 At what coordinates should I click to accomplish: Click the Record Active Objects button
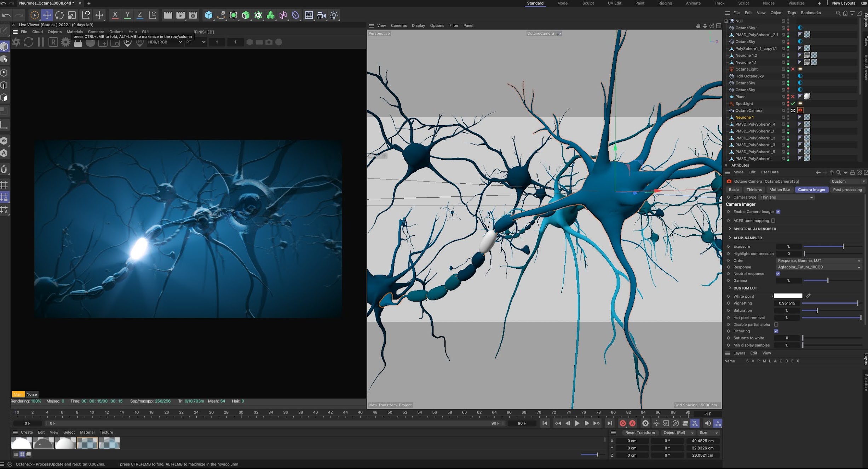coord(623,423)
